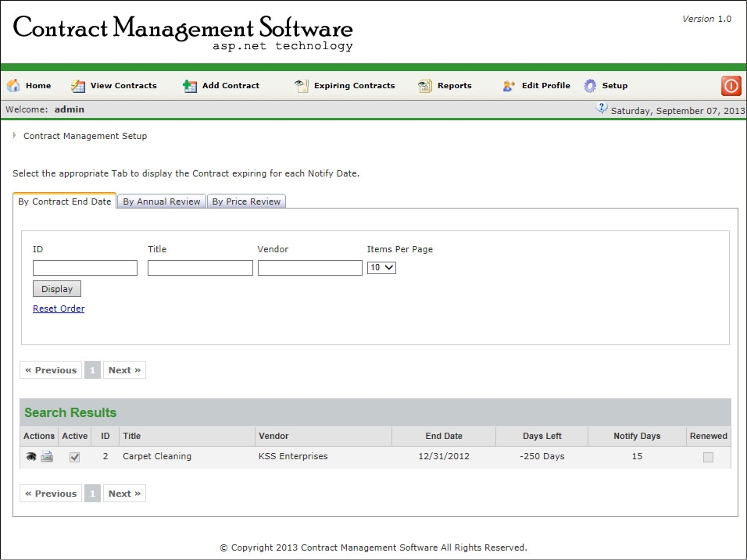The image size is (747, 560).
Task: Click the View Contracts icon
Action: click(77, 86)
